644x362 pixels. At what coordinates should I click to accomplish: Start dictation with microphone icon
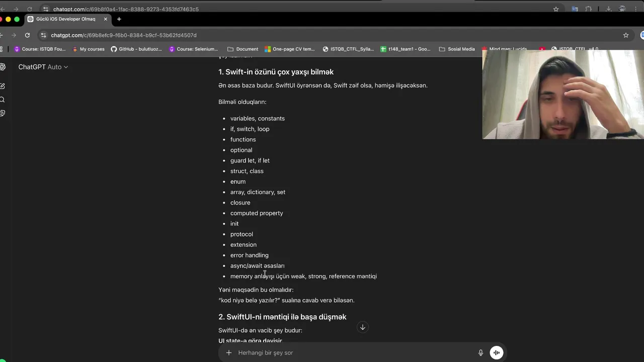[480, 352]
